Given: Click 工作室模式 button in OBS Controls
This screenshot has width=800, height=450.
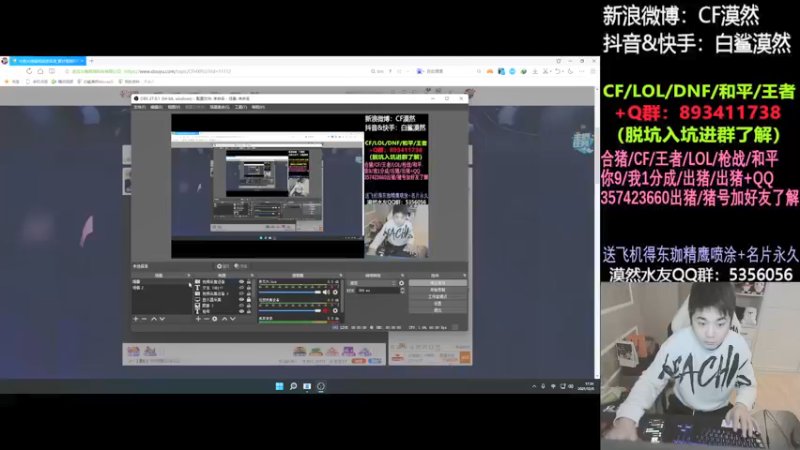Looking at the screenshot, I should [x=438, y=296].
